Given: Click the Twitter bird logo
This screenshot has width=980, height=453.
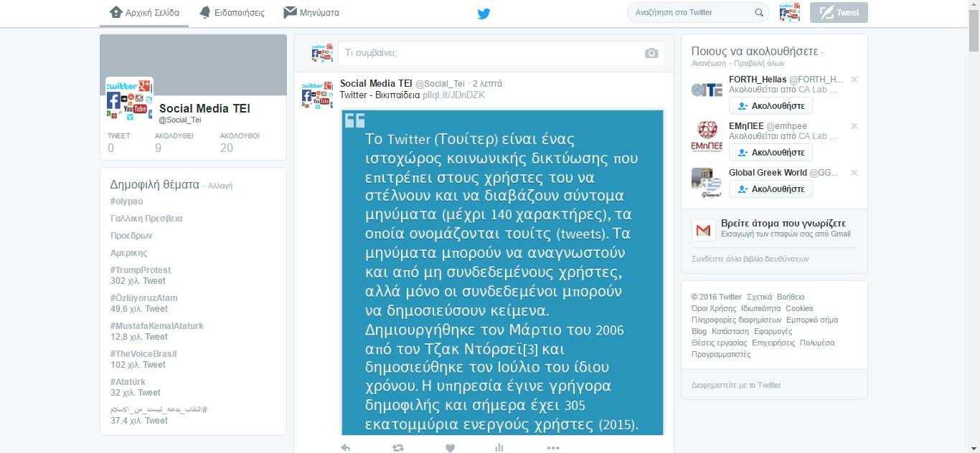Looking at the screenshot, I should (x=484, y=13).
